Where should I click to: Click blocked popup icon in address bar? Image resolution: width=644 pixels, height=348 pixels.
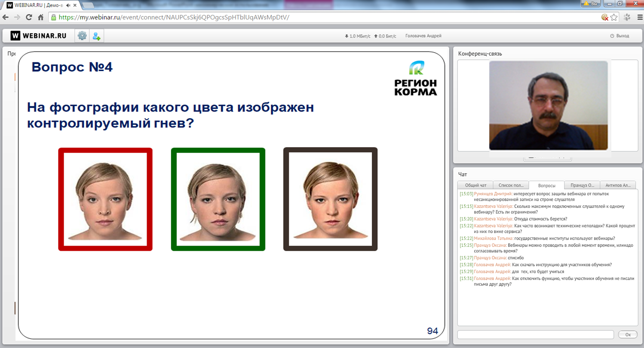[x=605, y=18]
